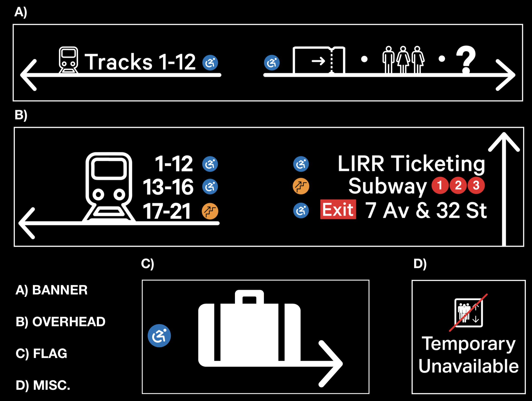
Task: Click the ticket icon in banner A
Action: click(x=319, y=60)
